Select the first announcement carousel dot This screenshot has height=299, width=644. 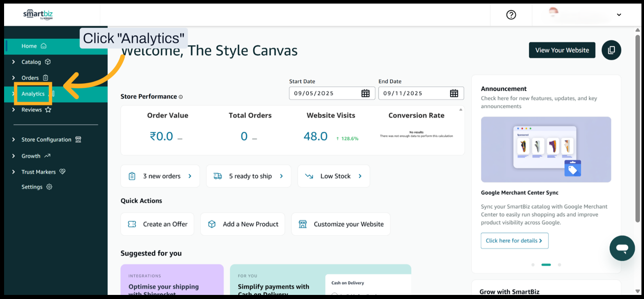pos(533,265)
